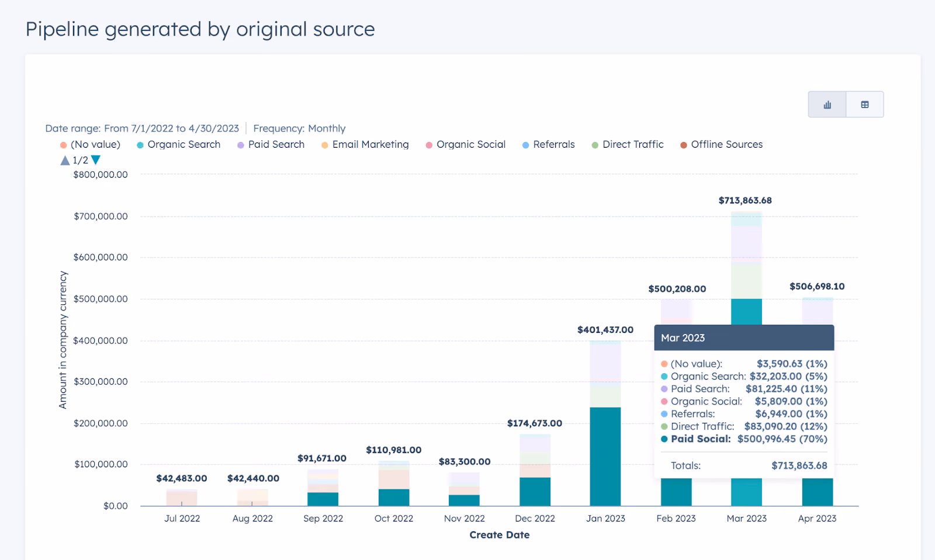Toggle the Direct Traffic legend series
935x560 pixels.
[628, 145]
